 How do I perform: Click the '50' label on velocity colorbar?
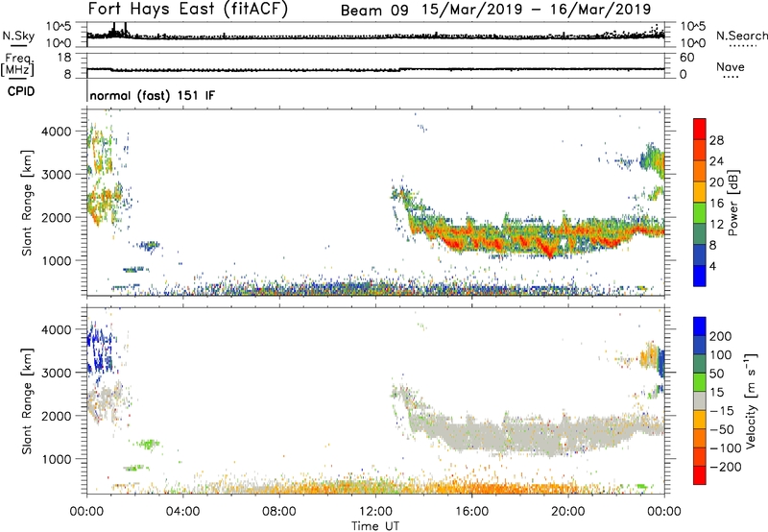[x=716, y=374]
